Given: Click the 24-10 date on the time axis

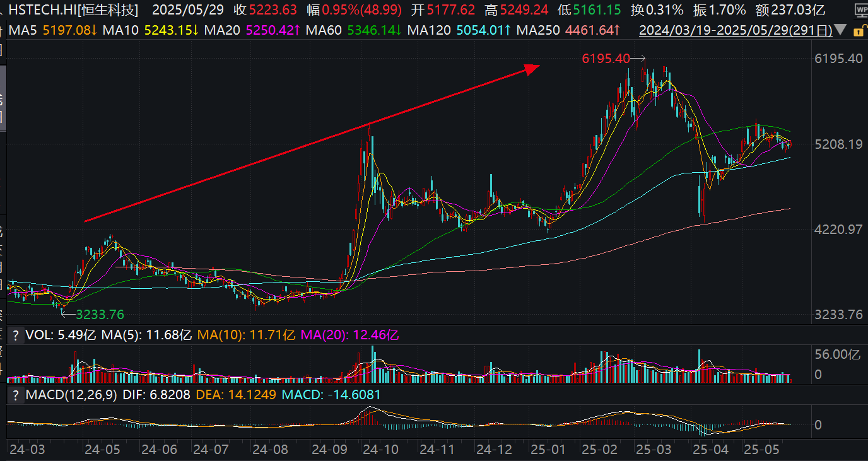Looking at the screenshot, I should tap(381, 450).
